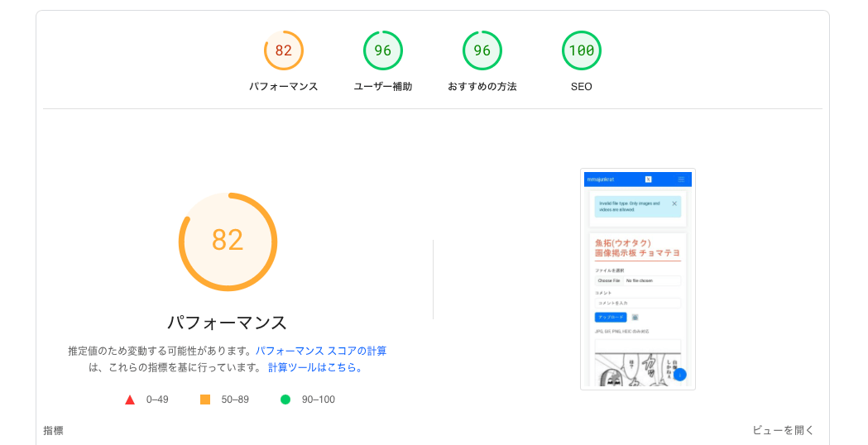Click the large 82 performance gauge
The width and height of the screenshot is (868, 445).
(x=228, y=242)
